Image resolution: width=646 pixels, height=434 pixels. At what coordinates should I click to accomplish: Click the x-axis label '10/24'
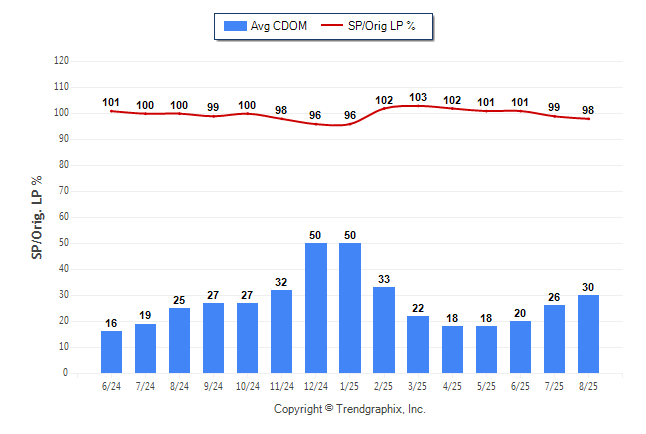pos(248,386)
